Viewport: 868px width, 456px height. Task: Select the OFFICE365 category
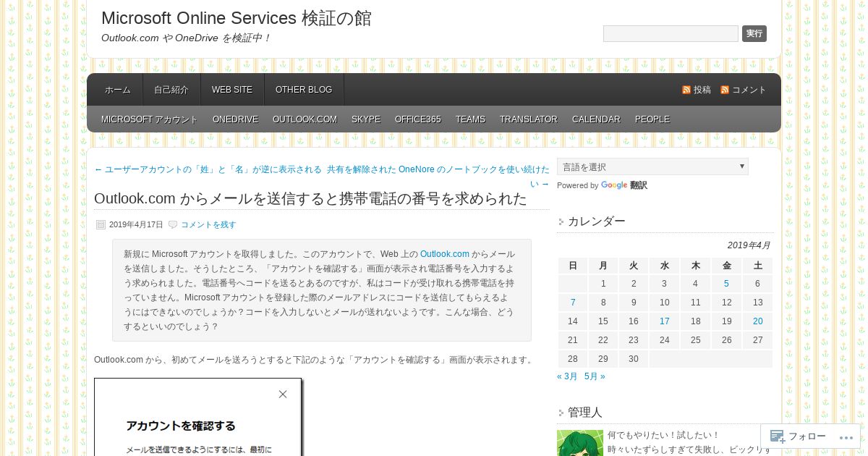tap(418, 119)
